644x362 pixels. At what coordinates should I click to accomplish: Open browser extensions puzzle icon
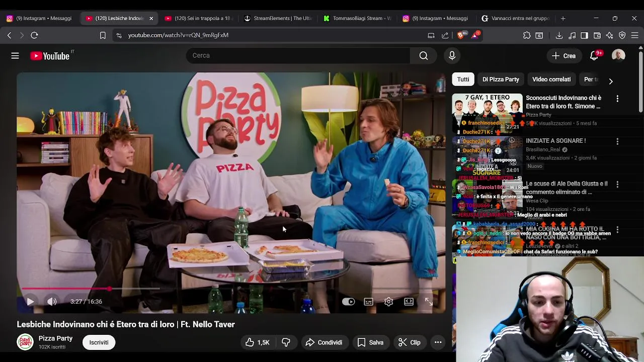(527, 35)
